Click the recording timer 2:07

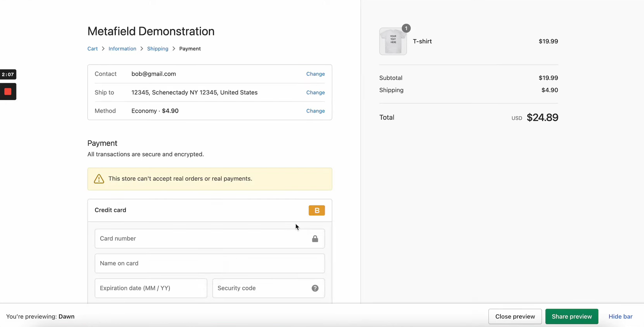(8, 74)
